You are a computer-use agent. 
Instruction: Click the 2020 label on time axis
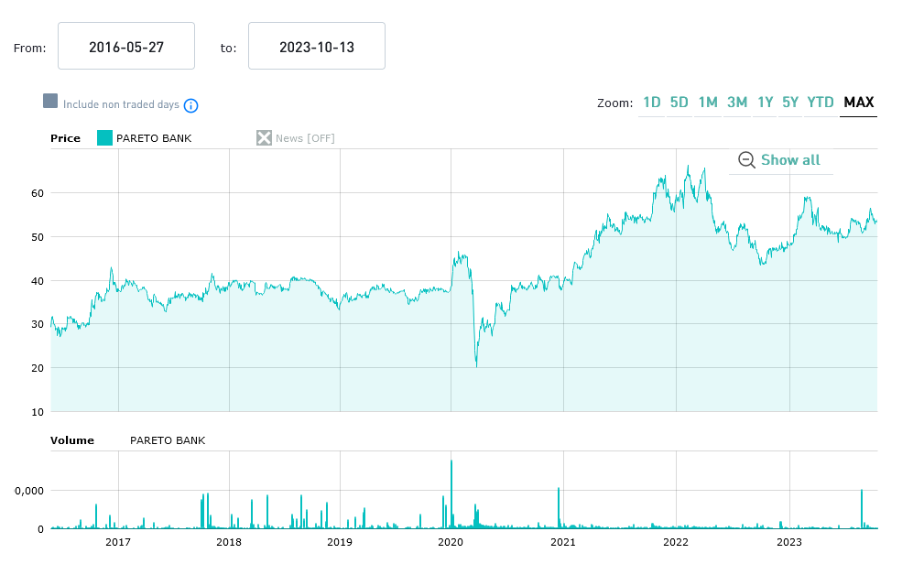(x=451, y=542)
